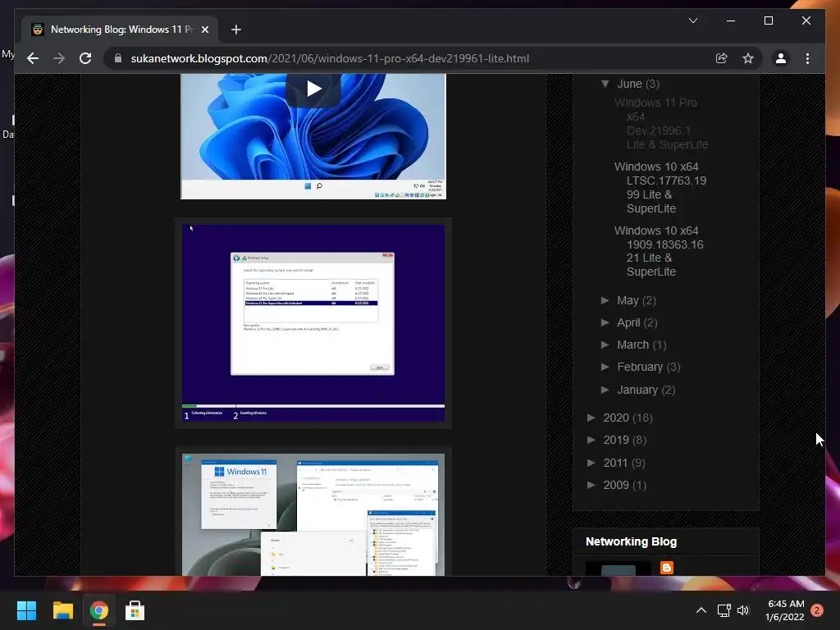Open Chrome profile avatar menu
Viewport: 840px width, 630px height.
tap(781, 58)
